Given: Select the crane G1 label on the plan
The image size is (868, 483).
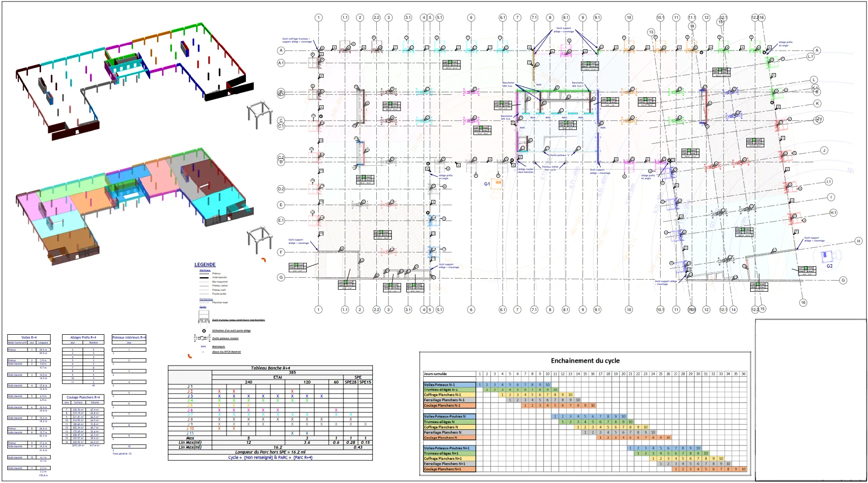Looking at the screenshot, I should (487, 184).
